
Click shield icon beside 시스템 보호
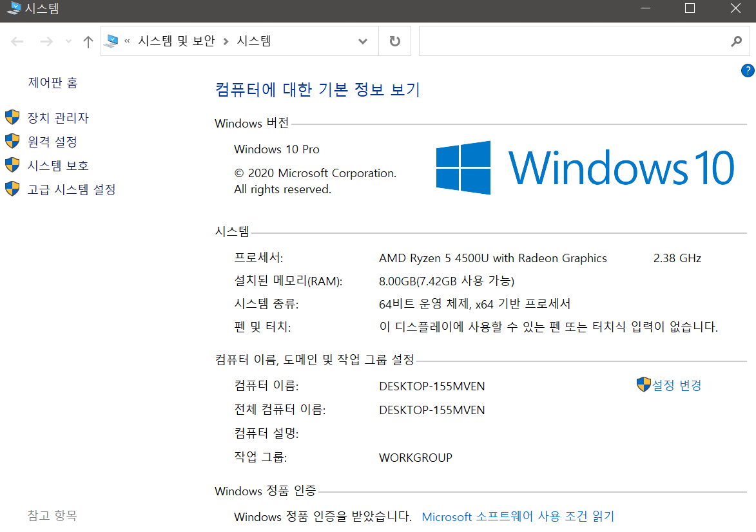click(12, 165)
